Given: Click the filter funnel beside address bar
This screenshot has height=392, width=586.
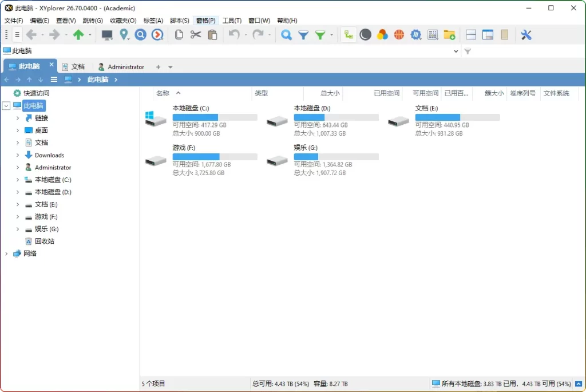Looking at the screenshot, I should pos(468,51).
